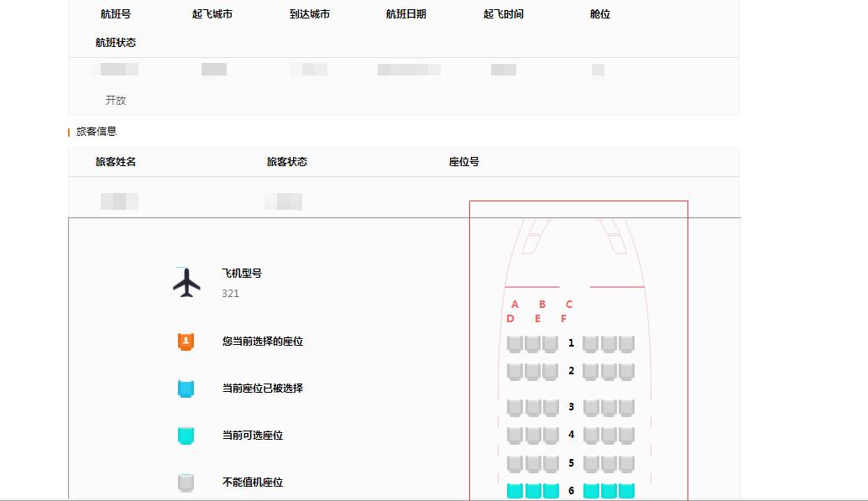868x501 pixels.
Task: Click the masked 旅客状态 value
Action: pos(282,201)
